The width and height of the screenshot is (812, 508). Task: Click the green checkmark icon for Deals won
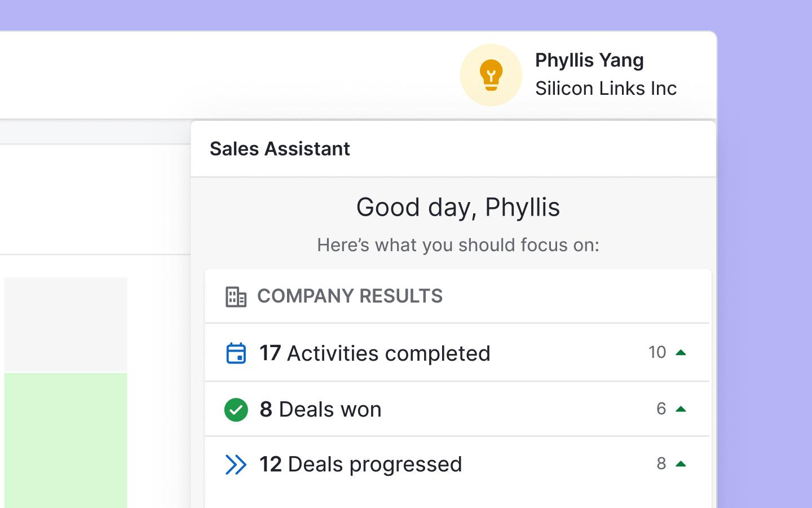pos(236,409)
